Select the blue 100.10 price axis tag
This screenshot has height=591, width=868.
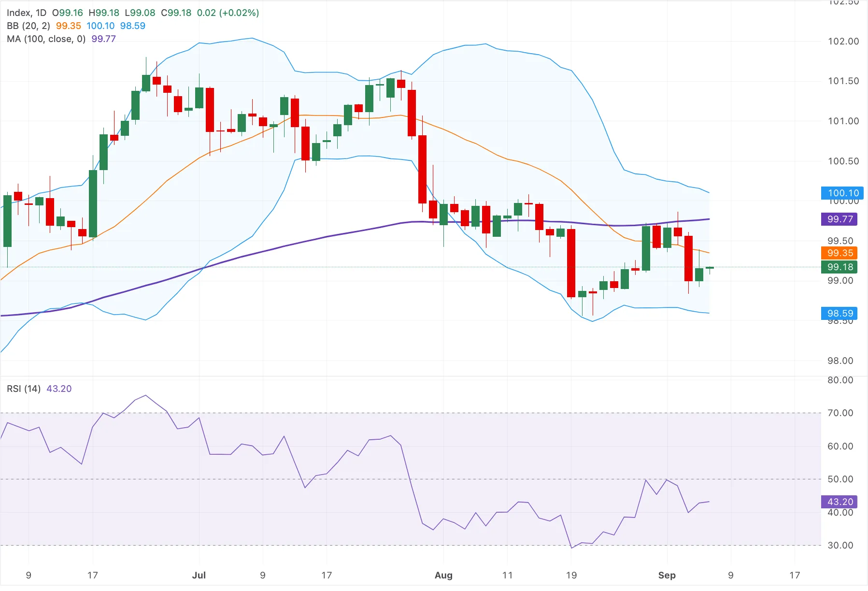pyautogui.click(x=842, y=193)
